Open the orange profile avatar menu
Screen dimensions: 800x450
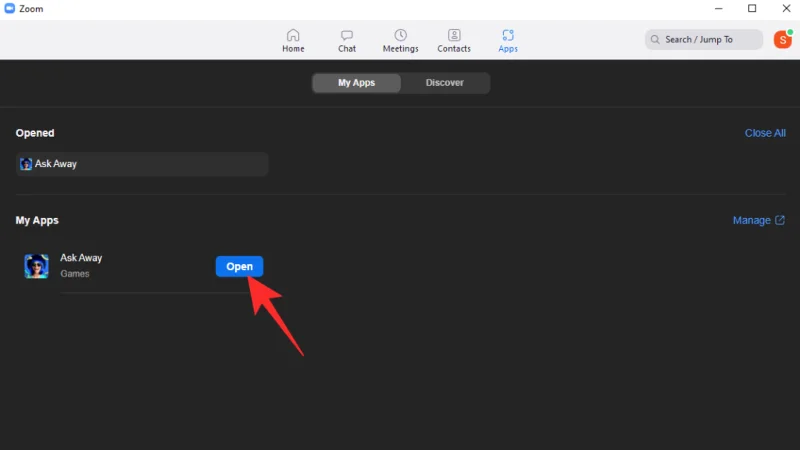pyautogui.click(x=782, y=39)
